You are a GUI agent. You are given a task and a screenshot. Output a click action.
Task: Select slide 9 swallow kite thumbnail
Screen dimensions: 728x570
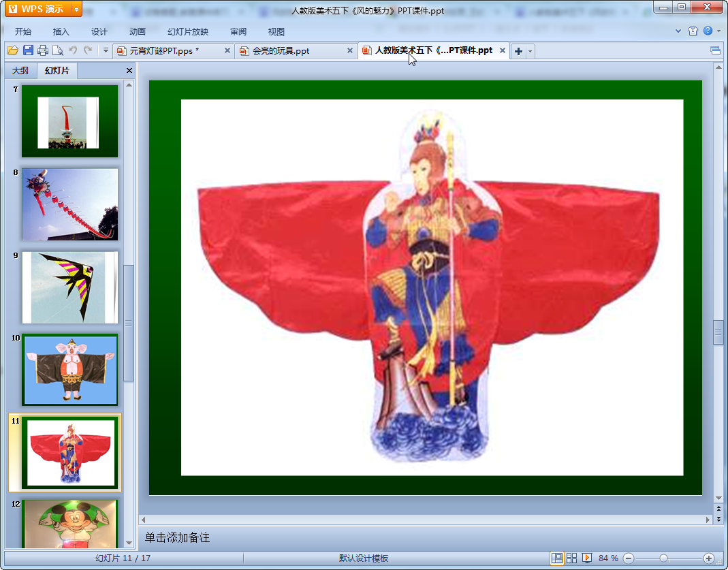(x=69, y=287)
